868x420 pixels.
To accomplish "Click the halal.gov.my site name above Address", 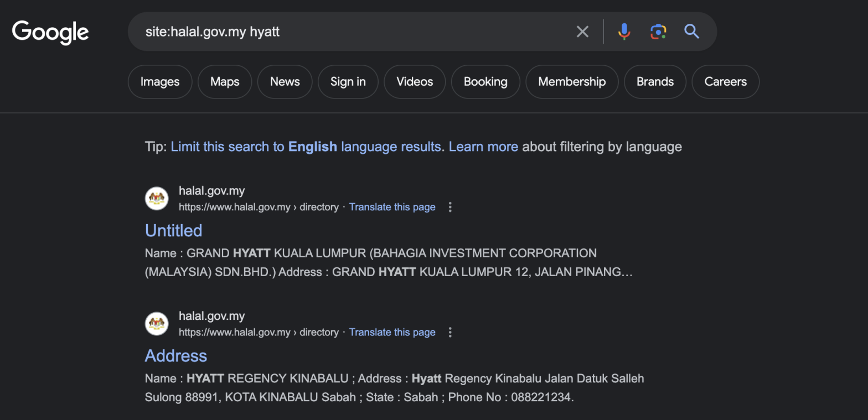I will tap(211, 316).
